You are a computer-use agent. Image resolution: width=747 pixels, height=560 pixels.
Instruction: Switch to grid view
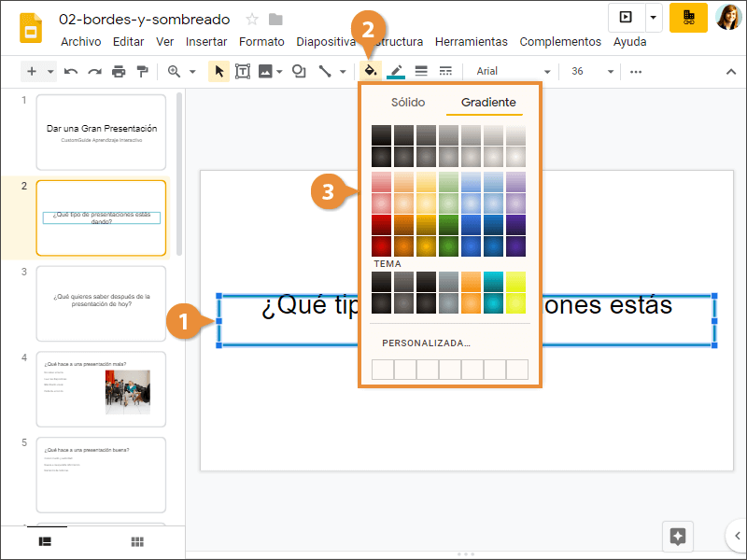pyautogui.click(x=137, y=541)
